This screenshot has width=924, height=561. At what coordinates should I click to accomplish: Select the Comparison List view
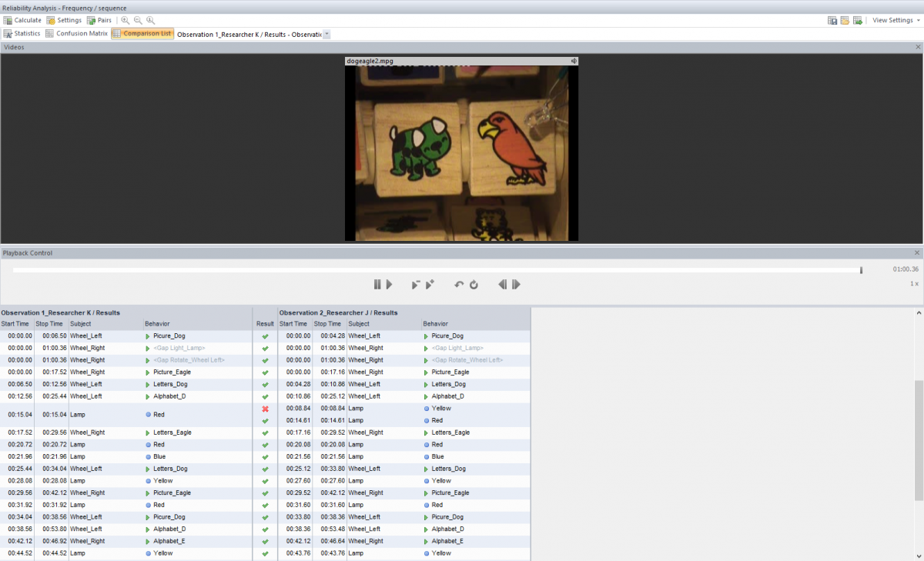pyautogui.click(x=142, y=34)
